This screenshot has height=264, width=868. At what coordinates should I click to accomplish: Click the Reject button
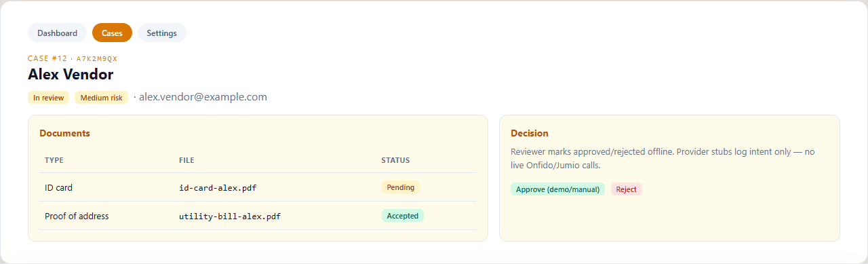pos(626,189)
